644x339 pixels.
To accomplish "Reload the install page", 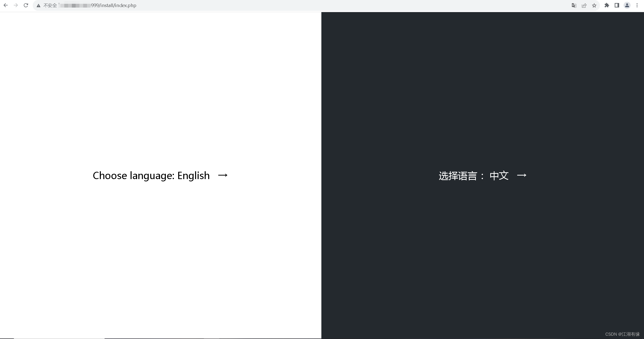I will pos(26,5).
